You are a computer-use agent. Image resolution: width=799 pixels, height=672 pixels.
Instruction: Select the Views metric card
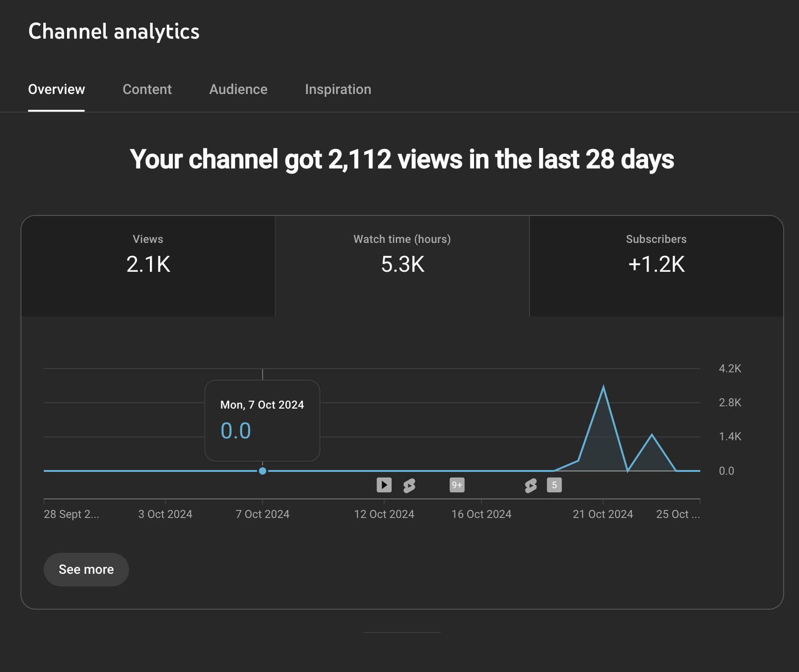click(x=148, y=266)
